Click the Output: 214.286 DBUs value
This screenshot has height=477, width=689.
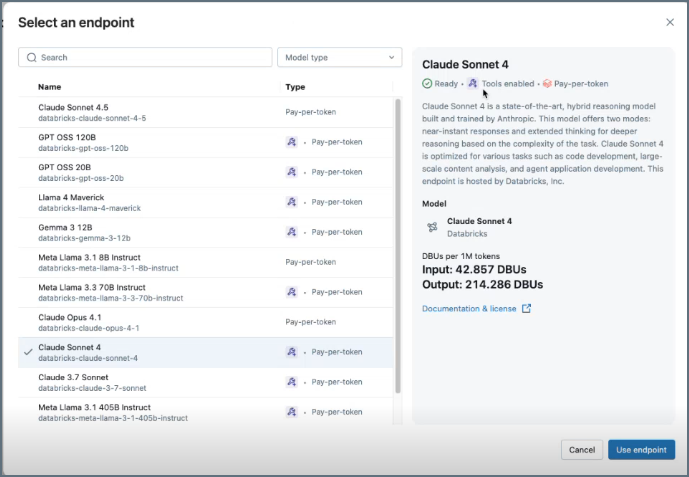click(x=482, y=285)
